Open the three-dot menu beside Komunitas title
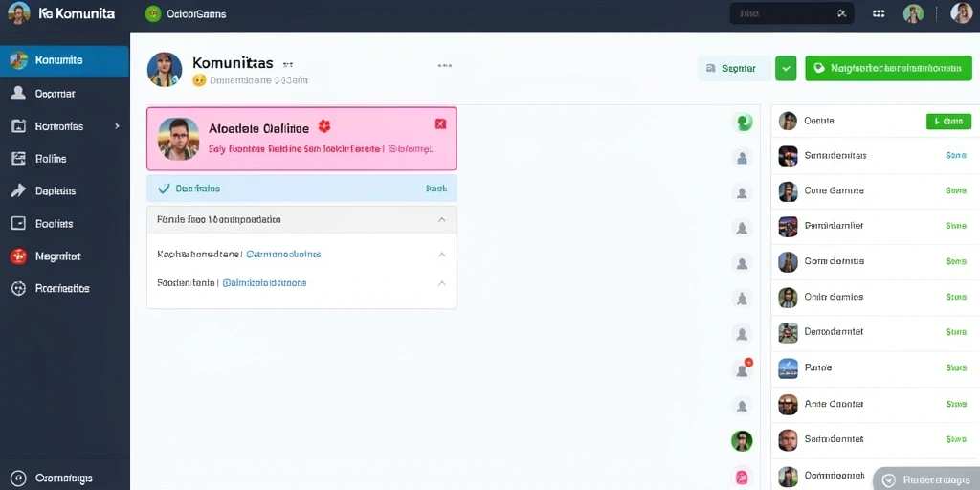Image resolution: width=980 pixels, height=490 pixels. [445, 65]
